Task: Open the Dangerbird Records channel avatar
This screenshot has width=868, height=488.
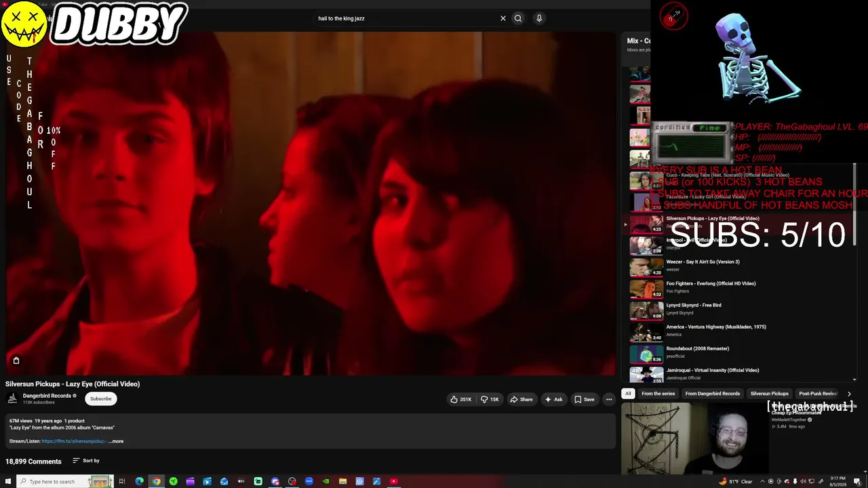Action: (12, 399)
